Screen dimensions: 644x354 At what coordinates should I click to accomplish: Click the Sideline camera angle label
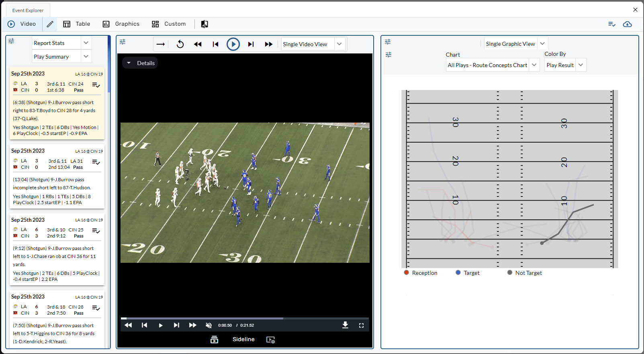pos(243,340)
